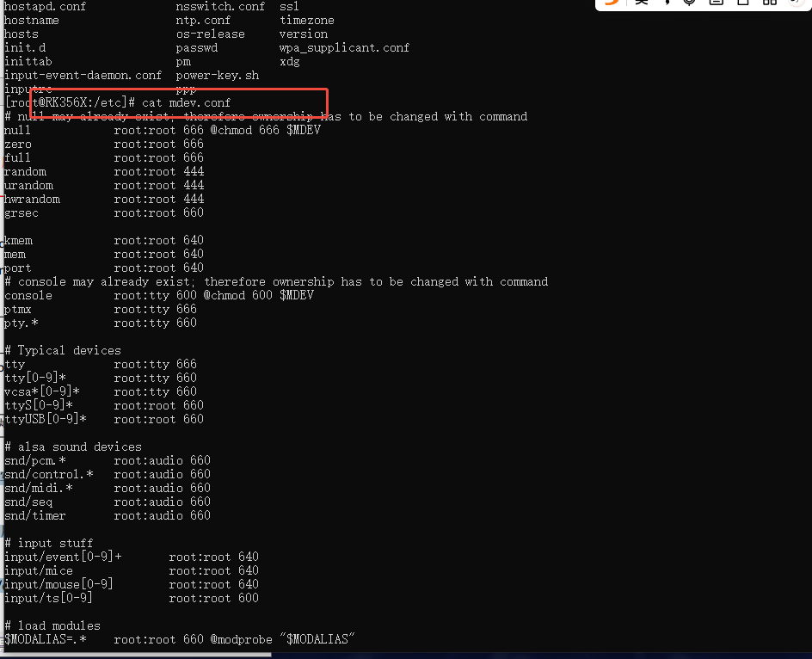Click 'os-release' in the file listing
The image size is (812, 659).
(x=210, y=34)
